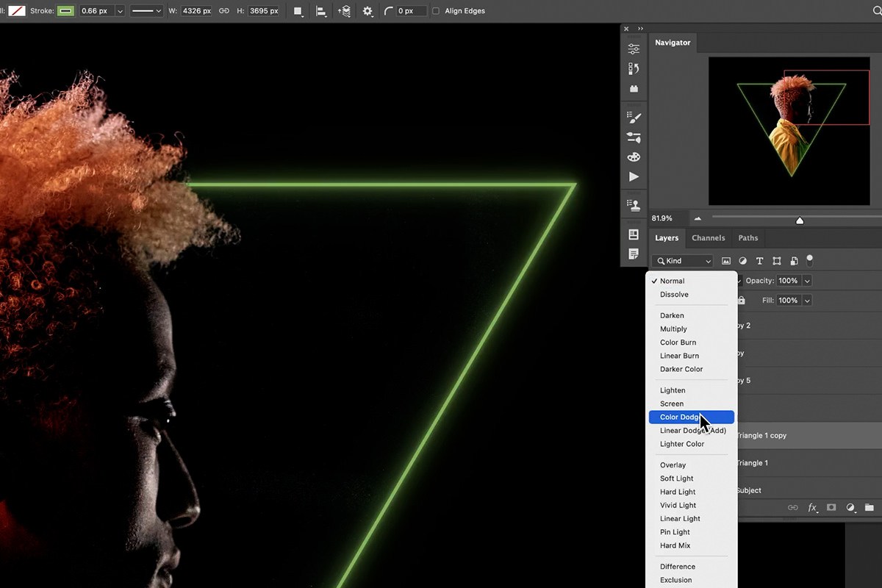882x588 pixels.
Task: Select the Navigator tab
Action: click(x=673, y=43)
